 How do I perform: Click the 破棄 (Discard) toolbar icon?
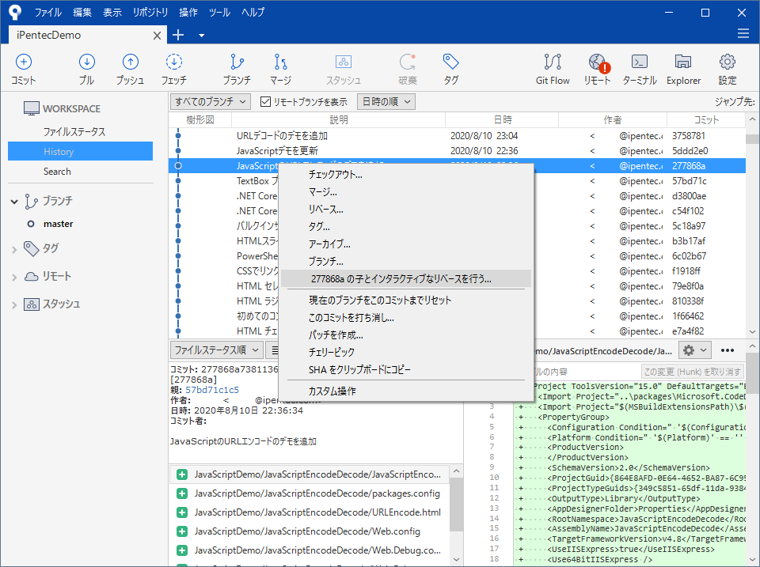[407, 69]
